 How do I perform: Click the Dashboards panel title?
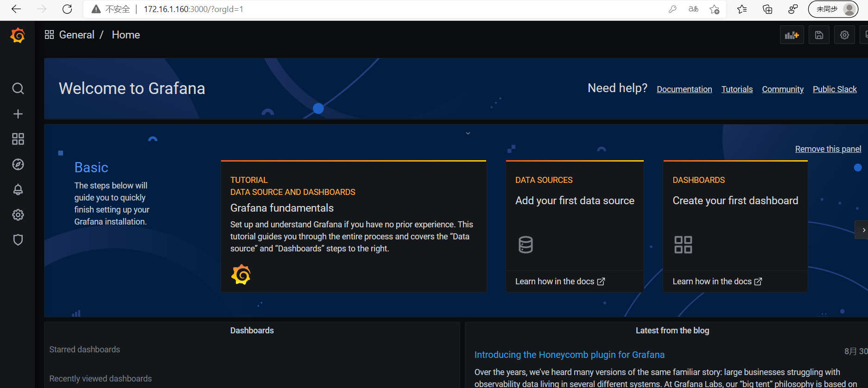click(252, 331)
